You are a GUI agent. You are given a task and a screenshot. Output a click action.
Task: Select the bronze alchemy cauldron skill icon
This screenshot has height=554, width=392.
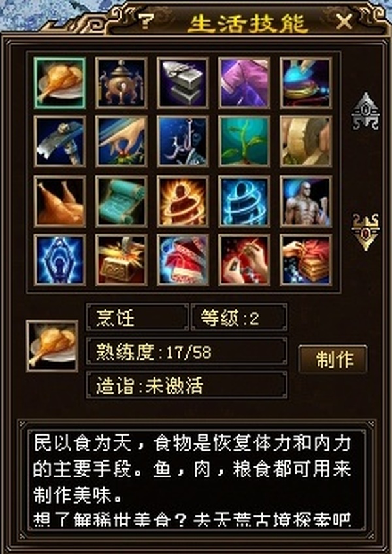(x=121, y=82)
